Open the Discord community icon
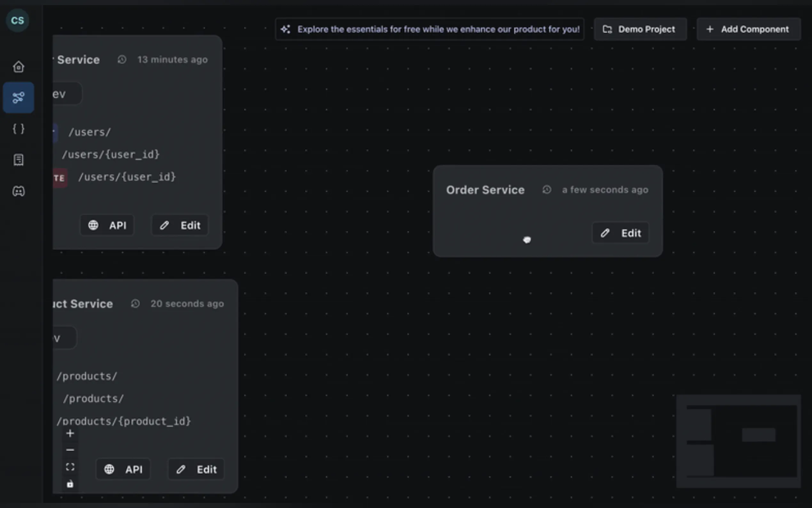The width and height of the screenshot is (812, 508). 19,191
